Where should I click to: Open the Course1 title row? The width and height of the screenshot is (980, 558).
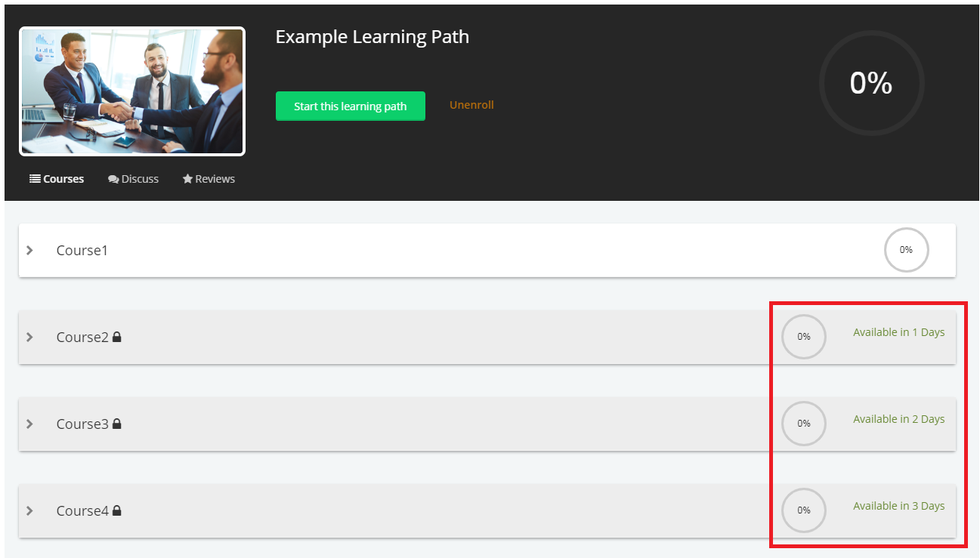487,250
